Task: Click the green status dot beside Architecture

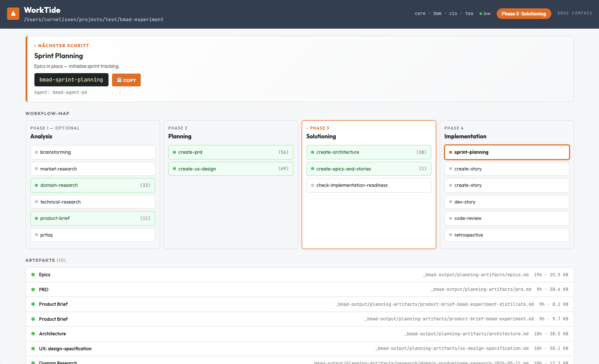Action: pyautogui.click(x=33, y=334)
